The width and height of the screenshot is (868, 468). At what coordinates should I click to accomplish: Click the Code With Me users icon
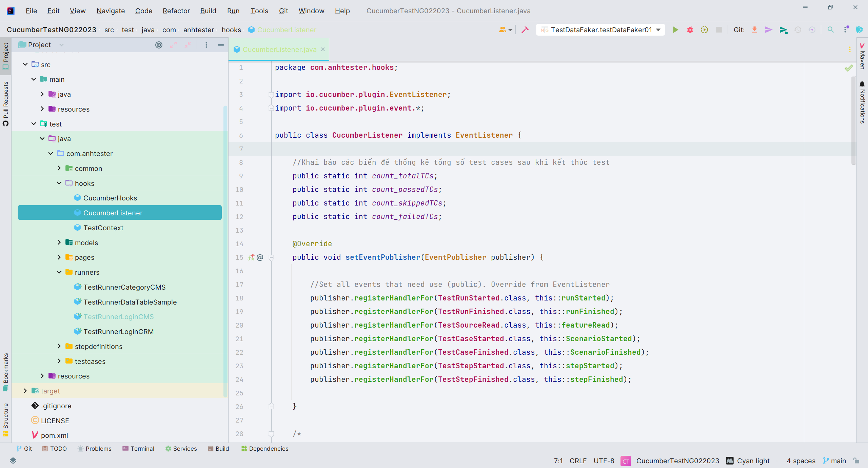(505, 30)
